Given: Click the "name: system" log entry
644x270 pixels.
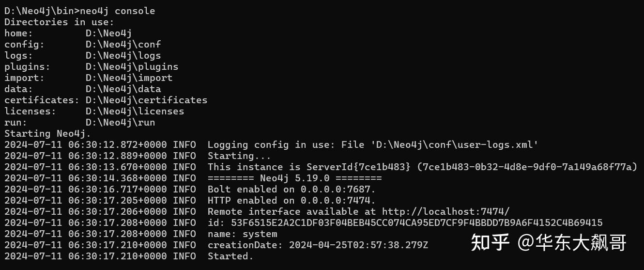Looking at the screenshot, I should pyautogui.click(x=242, y=234).
